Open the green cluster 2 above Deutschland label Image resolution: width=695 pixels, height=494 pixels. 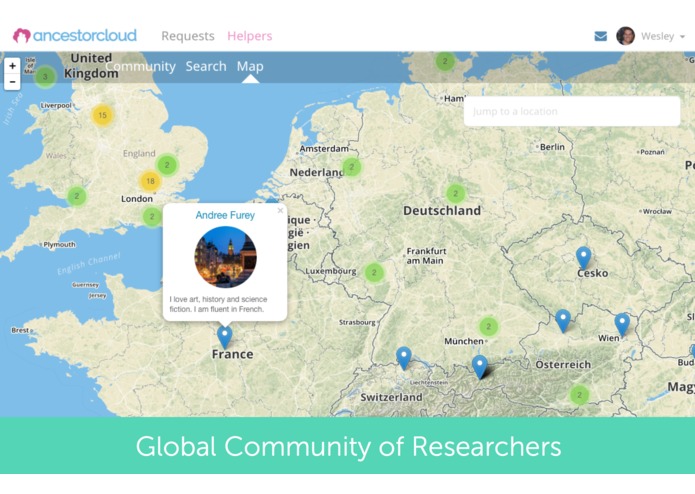pyautogui.click(x=456, y=193)
